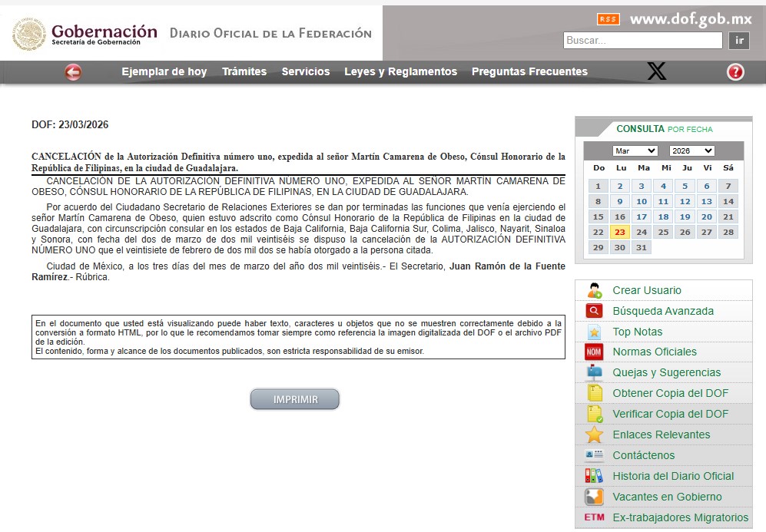
Task: Select day 17 in the calendar
Action: pyautogui.click(x=642, y=216)
